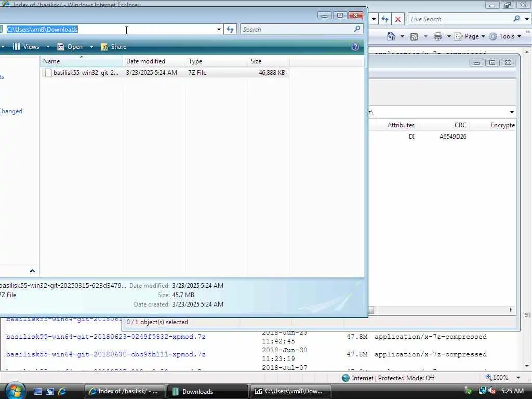532x399 pixels.
Task: Open the IE address bar dropdown arrow
Action: tap(373, 19)
